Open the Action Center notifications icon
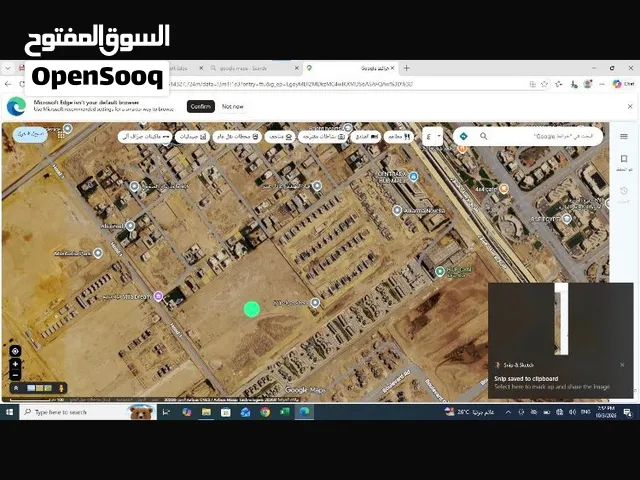Image resolution: width=640 pixels, height=480 pixels. pos(628,412)
